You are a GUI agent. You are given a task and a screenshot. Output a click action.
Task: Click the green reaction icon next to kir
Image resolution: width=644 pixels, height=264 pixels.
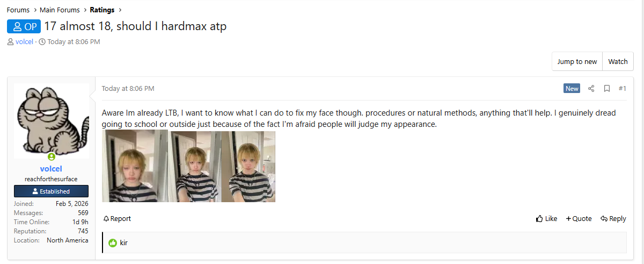pos(113,243)
